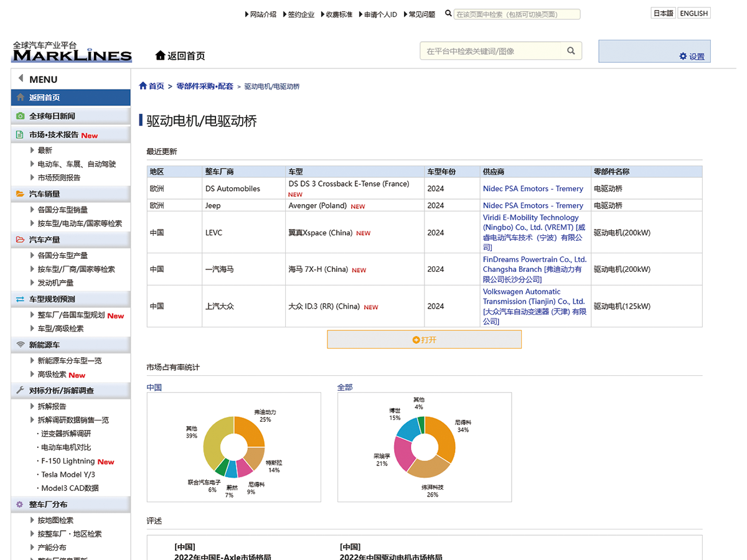Click the 打开 expand button
Image resolution: width=747 pixels, height=560 pixels.
pos(424,340)
